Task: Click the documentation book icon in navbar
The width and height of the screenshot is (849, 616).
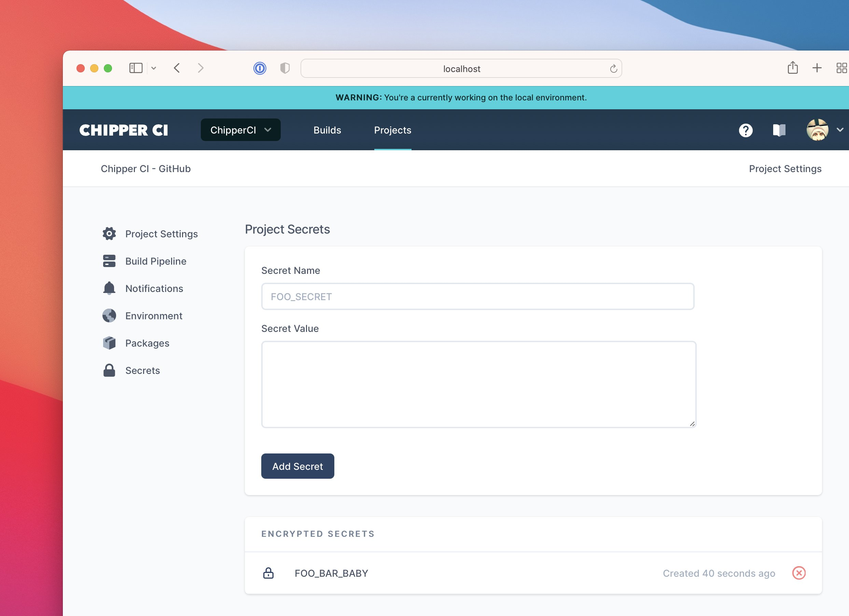Action: tap(778, 130)
